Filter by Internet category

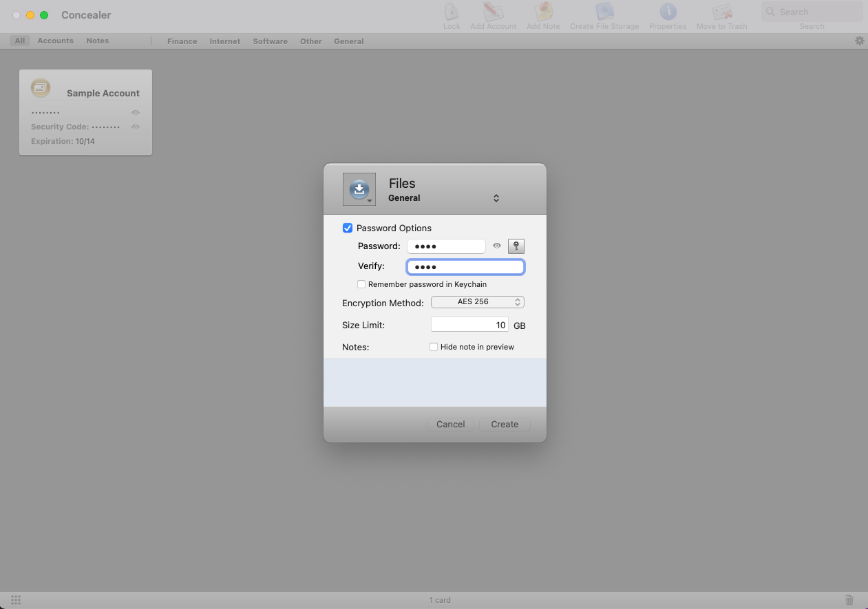click(x=225, y=41)
